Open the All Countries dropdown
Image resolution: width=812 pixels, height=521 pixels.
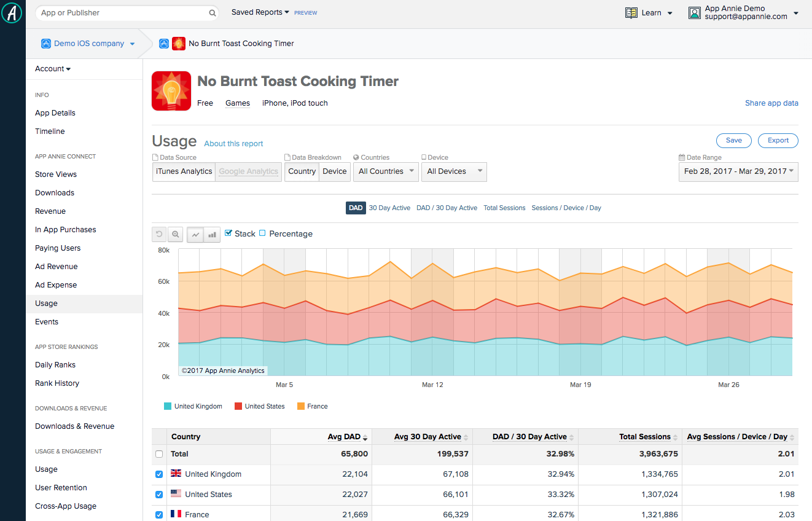(386, 171)
